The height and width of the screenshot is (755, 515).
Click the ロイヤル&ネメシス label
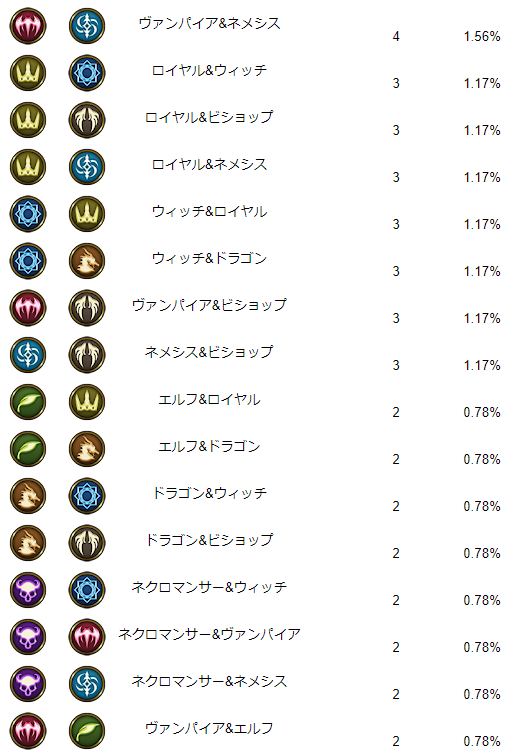[x=209, y=165]
